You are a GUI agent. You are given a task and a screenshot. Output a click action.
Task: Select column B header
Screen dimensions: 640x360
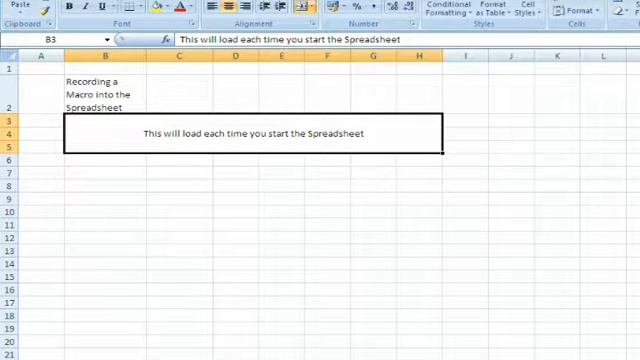tap(105, 56)
